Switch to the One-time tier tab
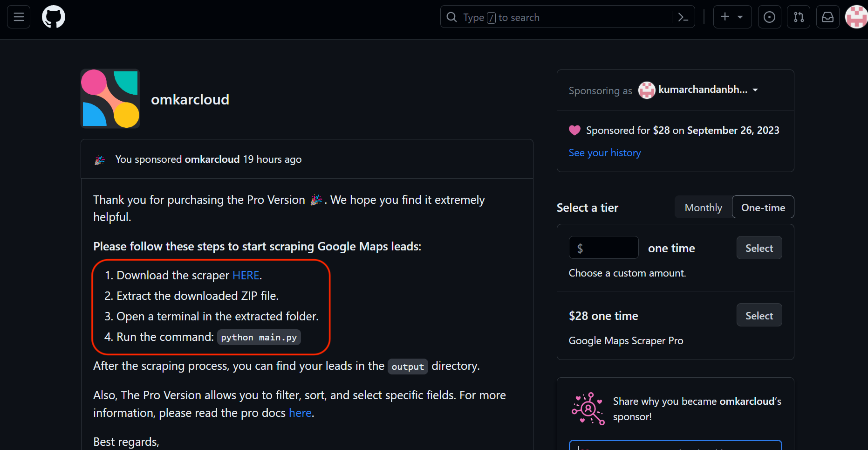868x450 pixels. 763,208
